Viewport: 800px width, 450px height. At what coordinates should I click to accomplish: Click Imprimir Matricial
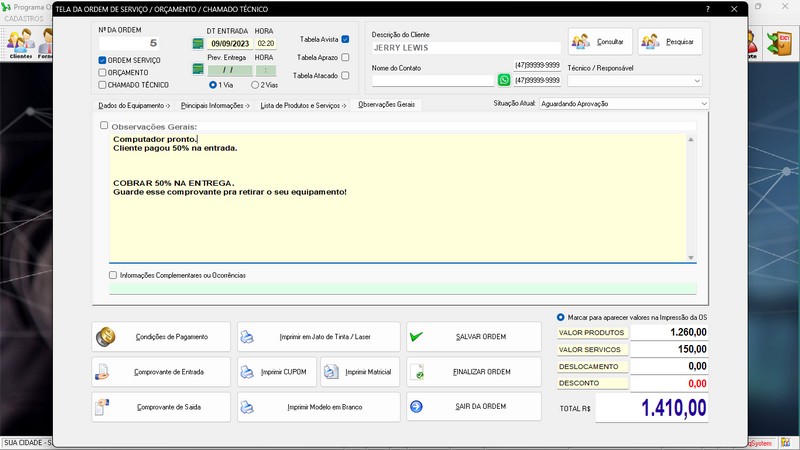pos(360,372)
